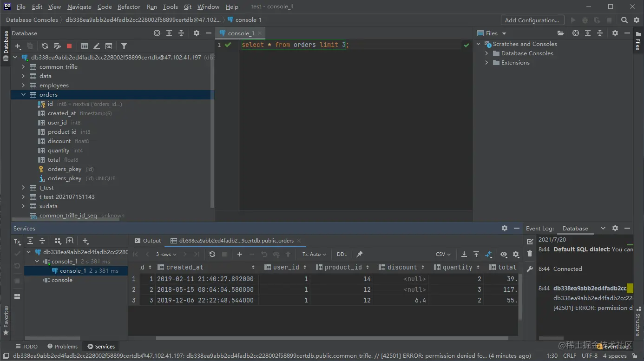Expand the employees table node
Screen dimensions: 644x361
pyautogui.click(x=24, y=85)
